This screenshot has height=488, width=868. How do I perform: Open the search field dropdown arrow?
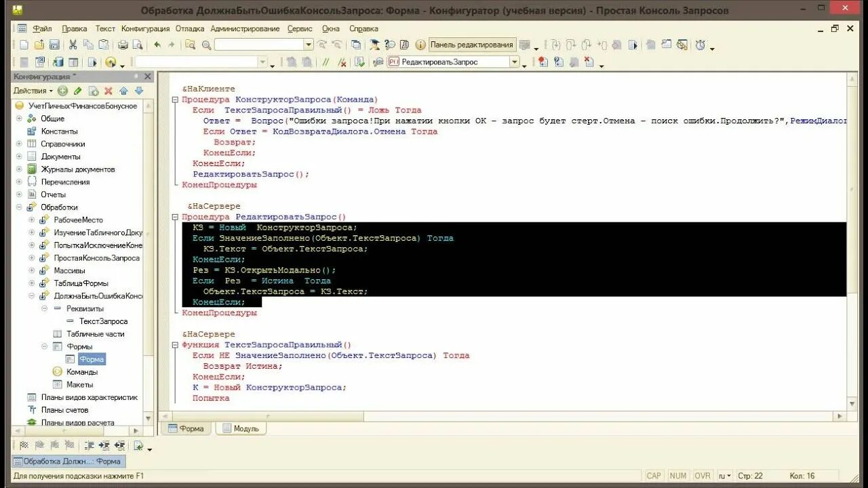[309, 45]
